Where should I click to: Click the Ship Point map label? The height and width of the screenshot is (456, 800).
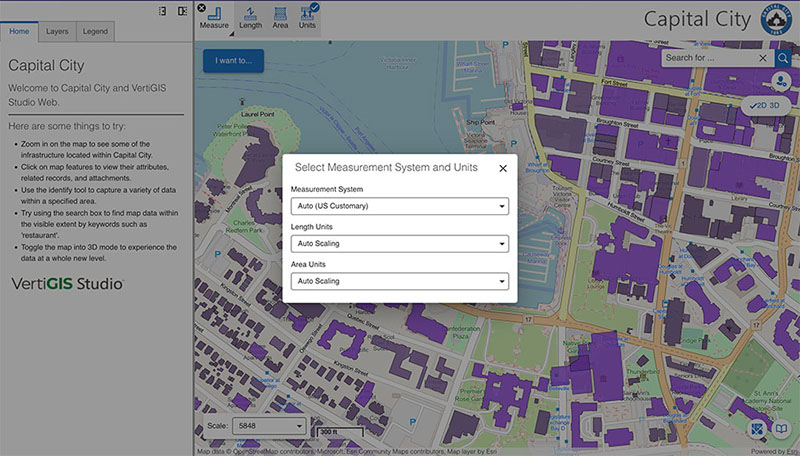click(481, 122)
